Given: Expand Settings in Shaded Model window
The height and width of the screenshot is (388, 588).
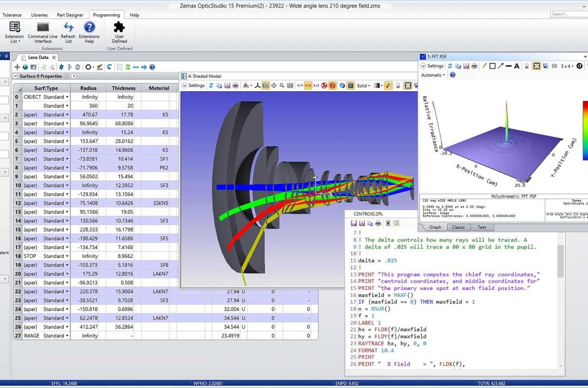Looking at the screenshot, I should [x=193, y=86].
